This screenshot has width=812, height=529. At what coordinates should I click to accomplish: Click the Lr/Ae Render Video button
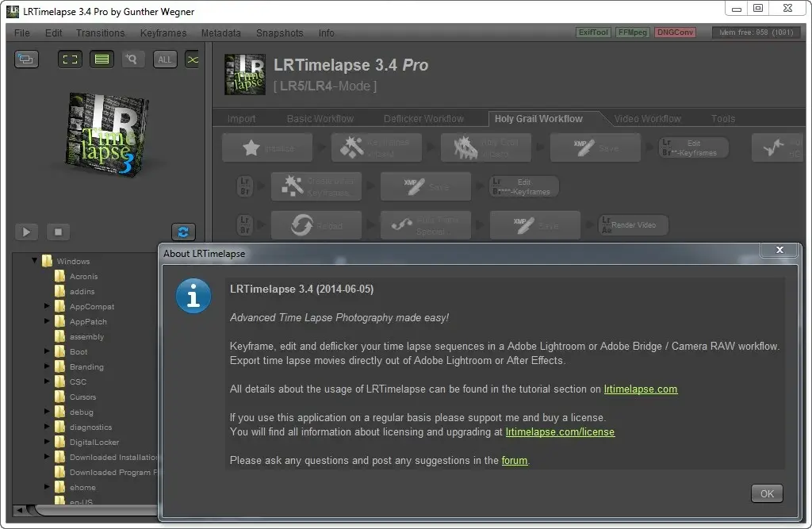click(x=634, y=225)
